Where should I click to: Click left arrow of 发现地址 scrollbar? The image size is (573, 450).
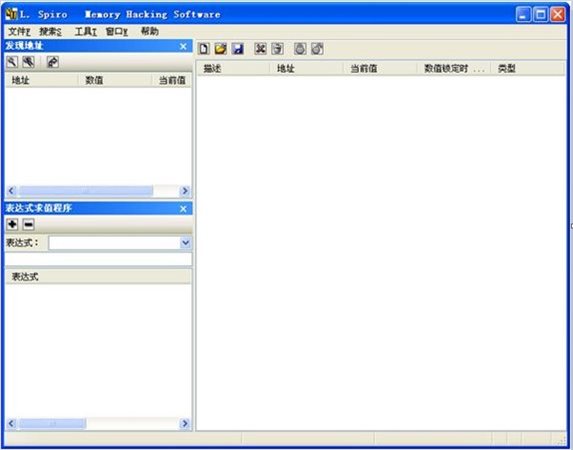pos(11,190)
